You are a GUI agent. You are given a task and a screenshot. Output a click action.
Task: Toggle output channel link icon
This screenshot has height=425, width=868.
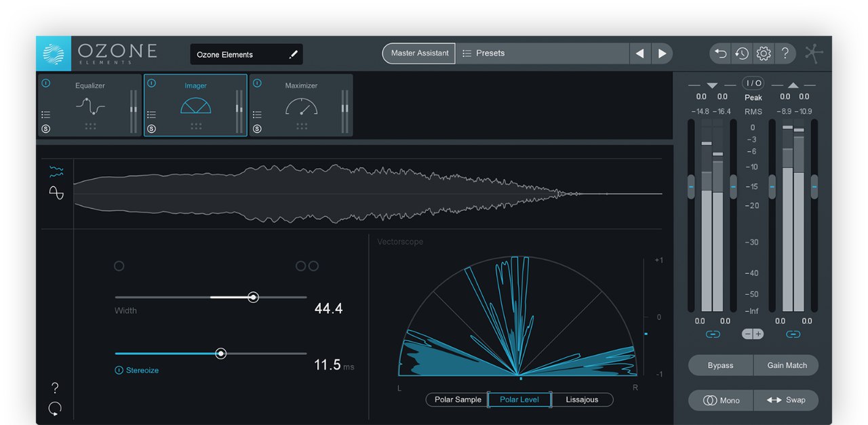[x=793, y=334]
